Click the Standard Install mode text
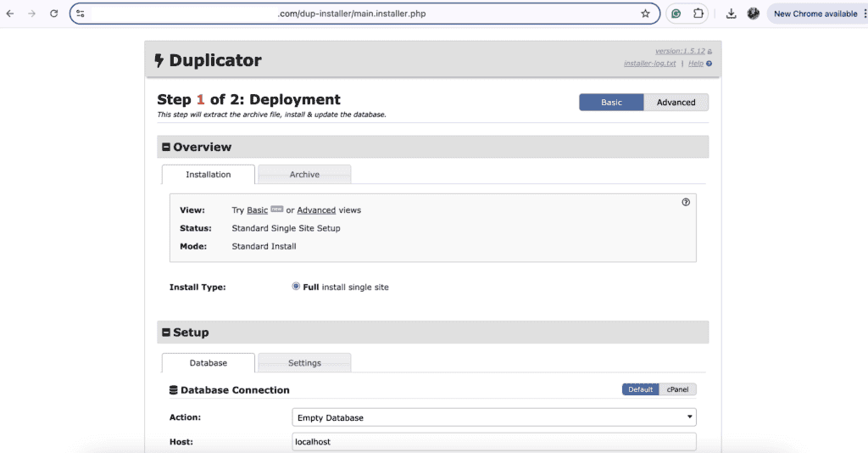This screenshot has height=453, width=868. (264, 247)
